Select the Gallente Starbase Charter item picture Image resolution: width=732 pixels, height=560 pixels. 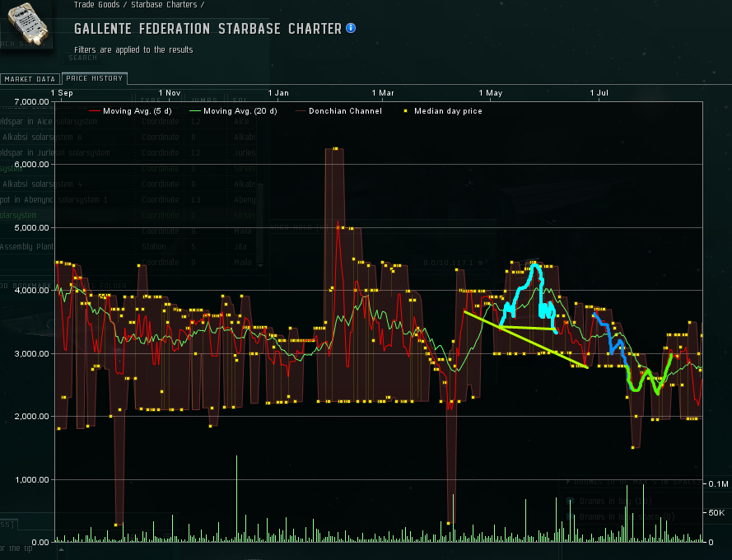27,23
